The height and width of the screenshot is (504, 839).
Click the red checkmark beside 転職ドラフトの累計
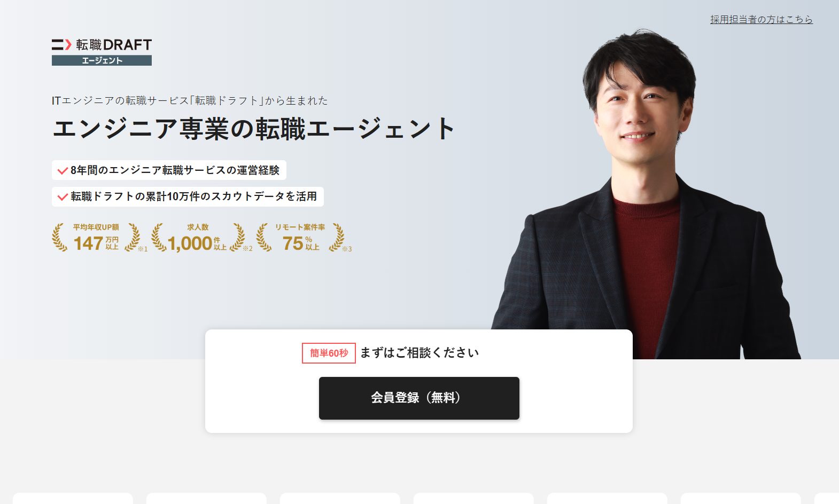pyautogui.click(x=63, y=197)
